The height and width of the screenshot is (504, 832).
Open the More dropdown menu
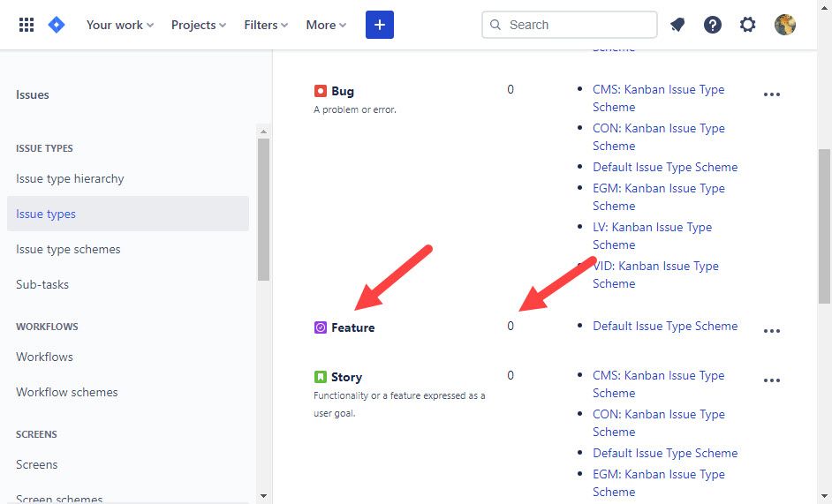point(326,25)
